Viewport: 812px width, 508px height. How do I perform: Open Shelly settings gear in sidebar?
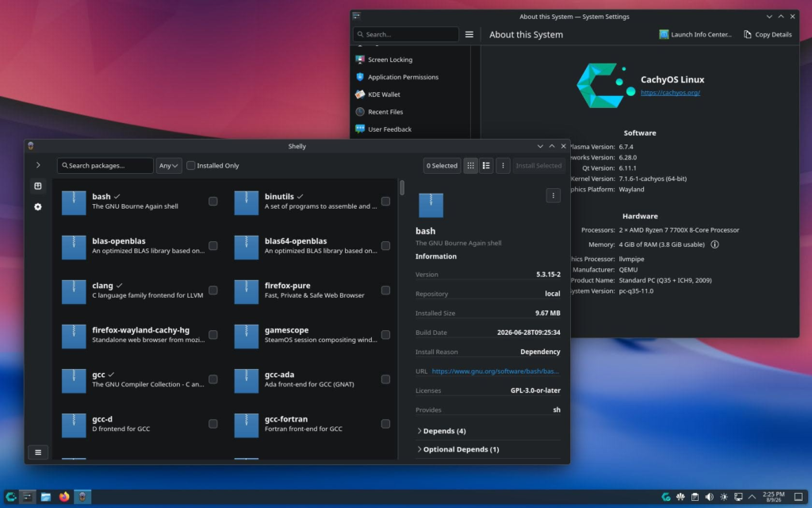pos(38,207)
